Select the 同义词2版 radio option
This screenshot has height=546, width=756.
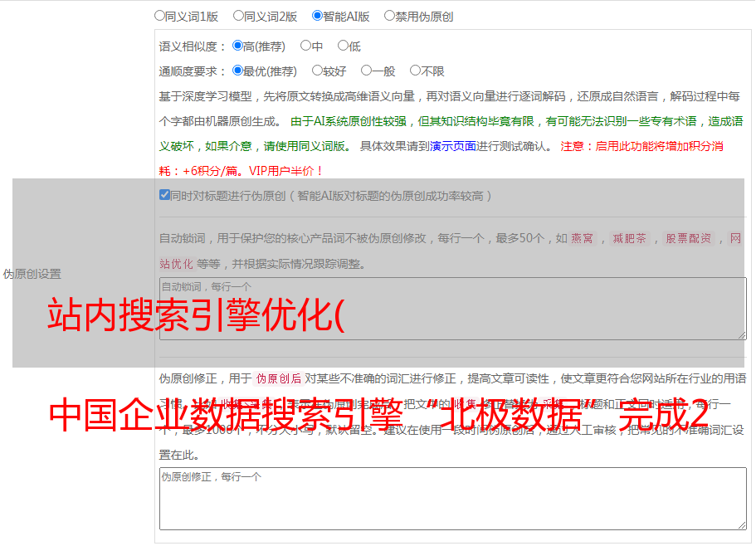point(238,16)
